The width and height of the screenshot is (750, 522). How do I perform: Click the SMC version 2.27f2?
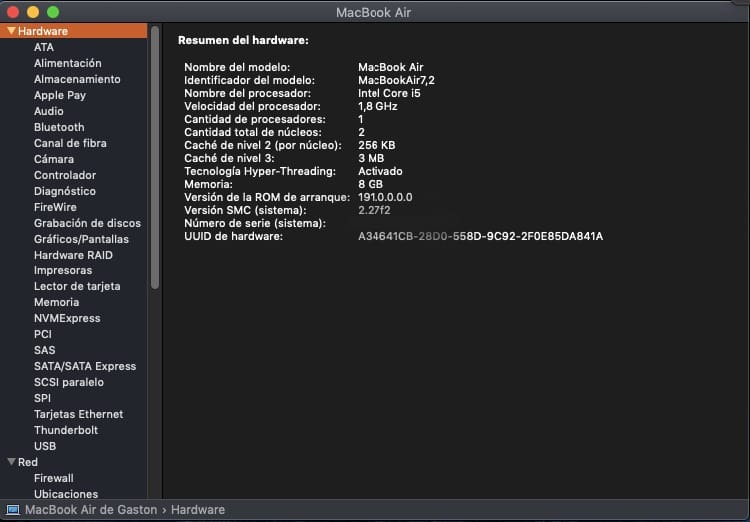click(x=374, y=210)
